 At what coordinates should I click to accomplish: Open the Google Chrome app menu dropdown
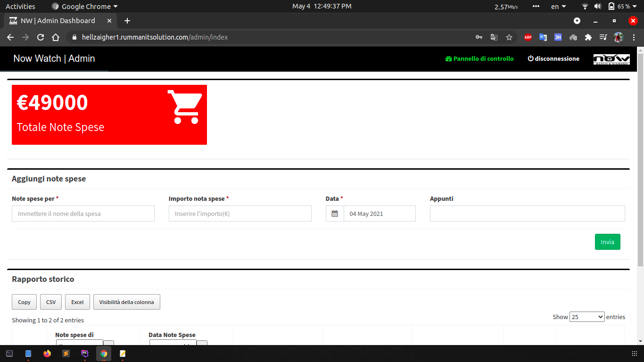point(85,7)
